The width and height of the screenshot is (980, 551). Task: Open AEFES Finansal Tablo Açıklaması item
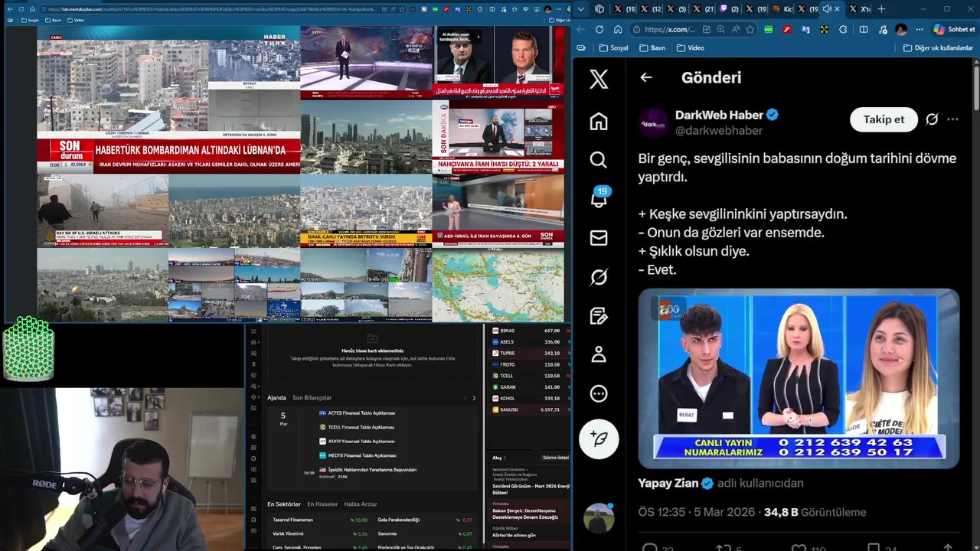(x=361, y=412)
